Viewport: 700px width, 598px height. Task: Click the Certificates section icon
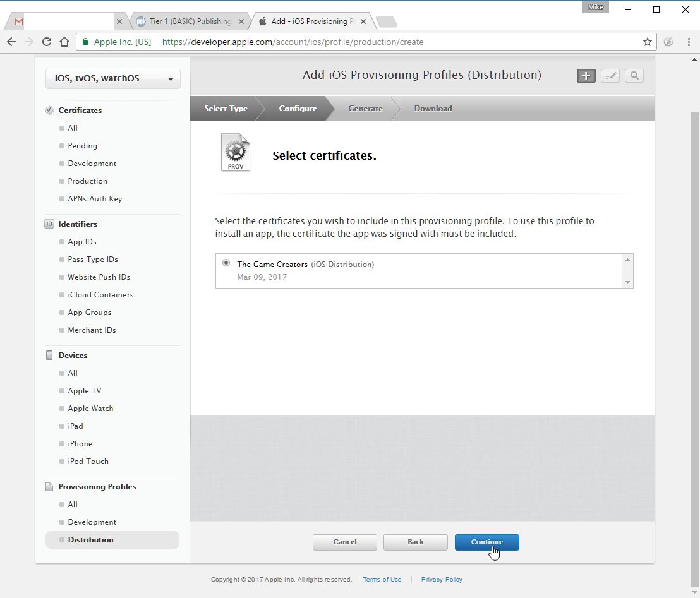pos(49,111)
